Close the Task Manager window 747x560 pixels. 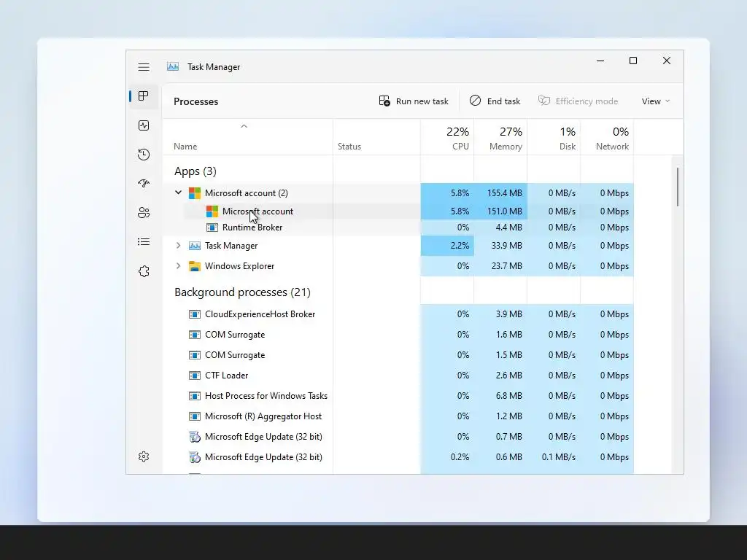point(667,61)
